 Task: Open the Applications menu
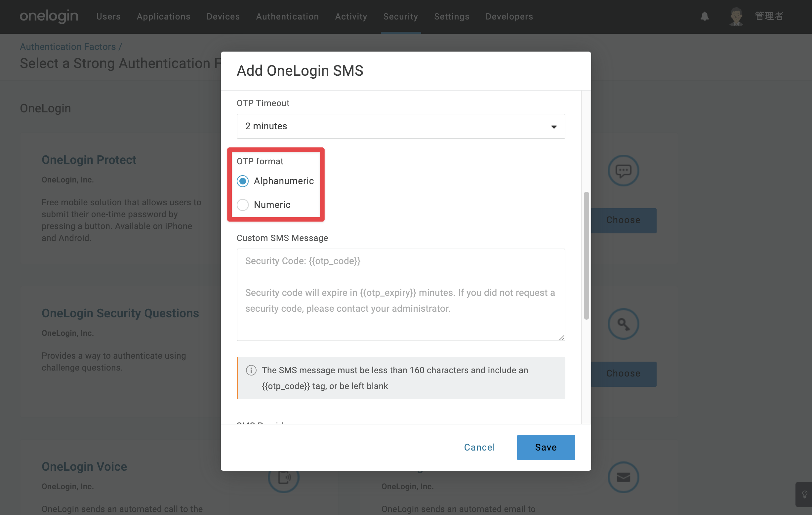tap(164, 16)
